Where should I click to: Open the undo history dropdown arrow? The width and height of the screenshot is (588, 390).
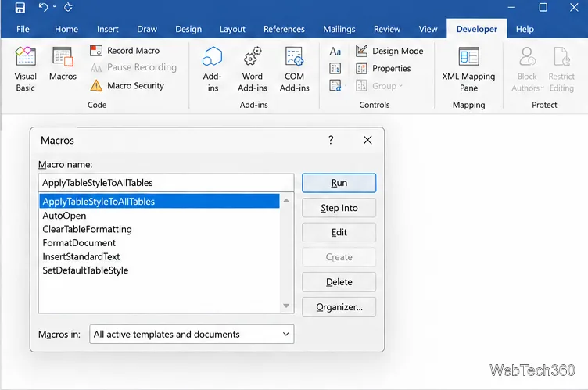[x=55, y=7]
